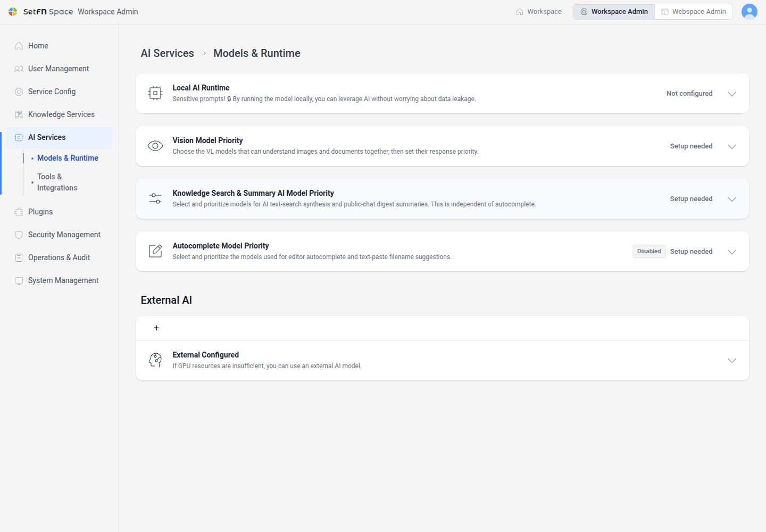766x532 pixels.
Task: Click the External Configured AI head icon
Action: pos(155,360)
